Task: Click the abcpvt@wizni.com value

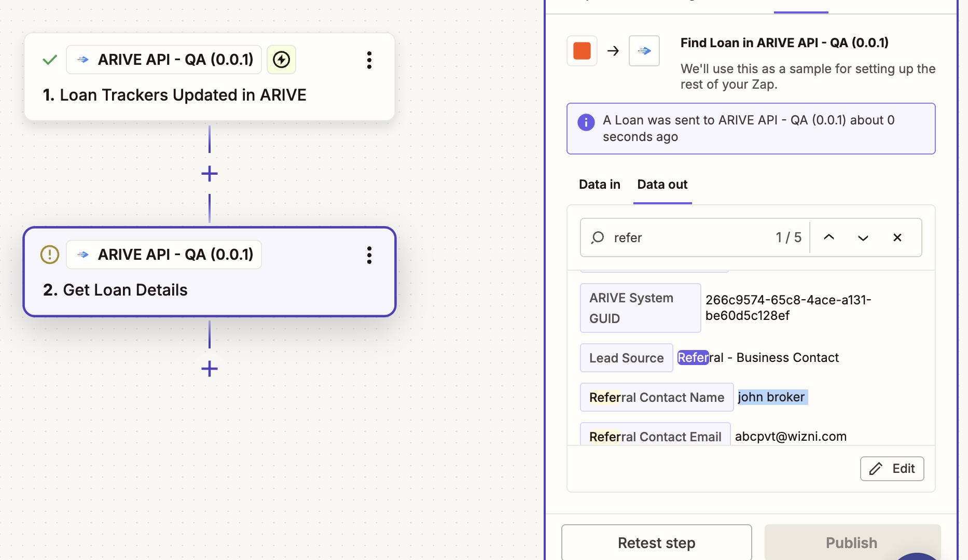Action: 791,437
